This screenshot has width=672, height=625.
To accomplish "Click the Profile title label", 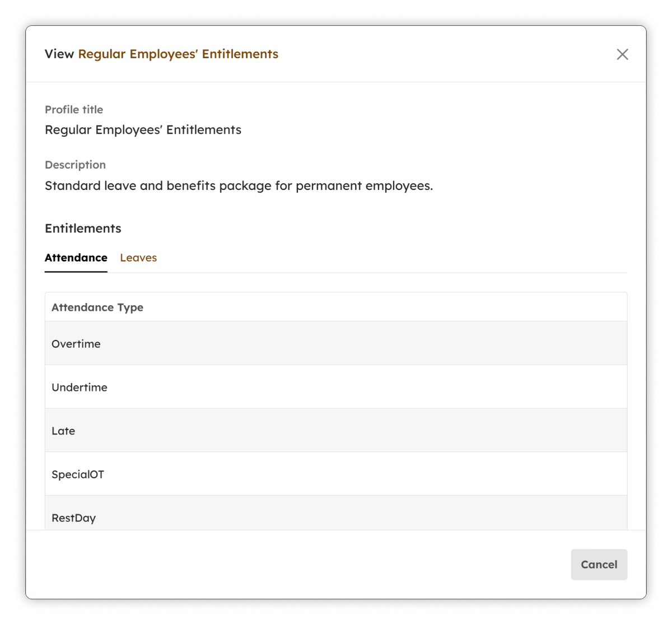I will pos(74,110).
